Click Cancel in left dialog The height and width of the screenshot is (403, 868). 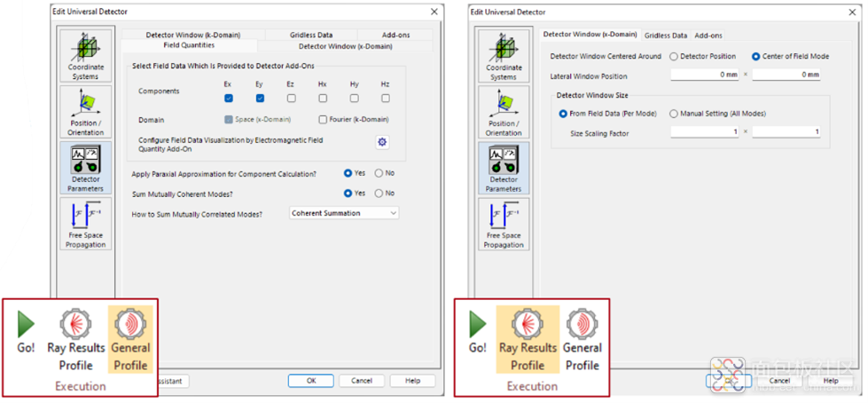tap(362, 381)
